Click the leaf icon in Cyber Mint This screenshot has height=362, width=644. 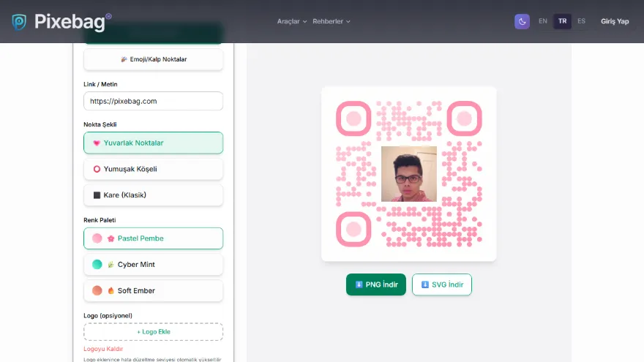(111, 265)
